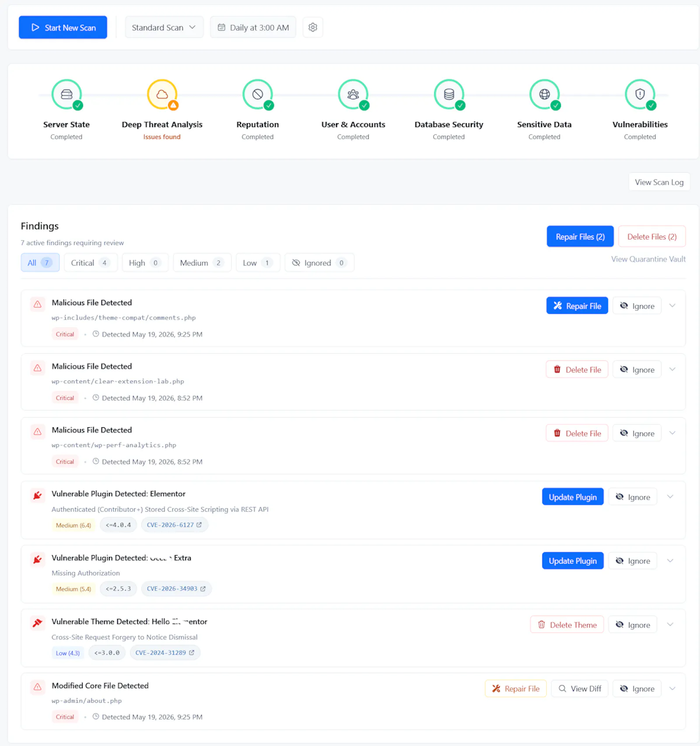Select the All findings filter tab

(40, 263)
